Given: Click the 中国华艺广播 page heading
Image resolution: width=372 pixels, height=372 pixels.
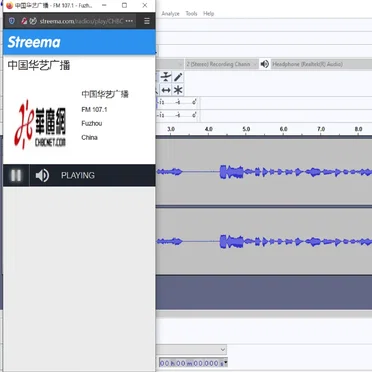Looking at the screenshot, I should coord(39,65).
